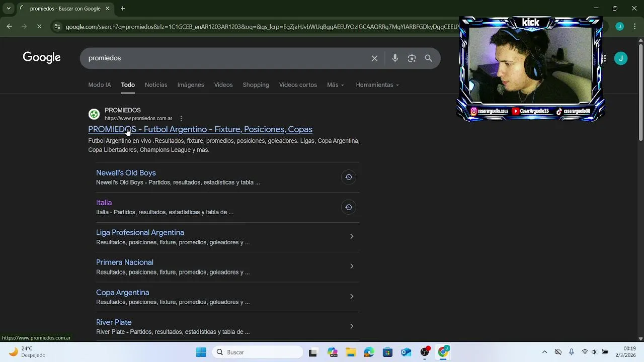The width and height of the screenshot is (644, 362).
Task: Switch to Noticias tab
Action: 156,85
